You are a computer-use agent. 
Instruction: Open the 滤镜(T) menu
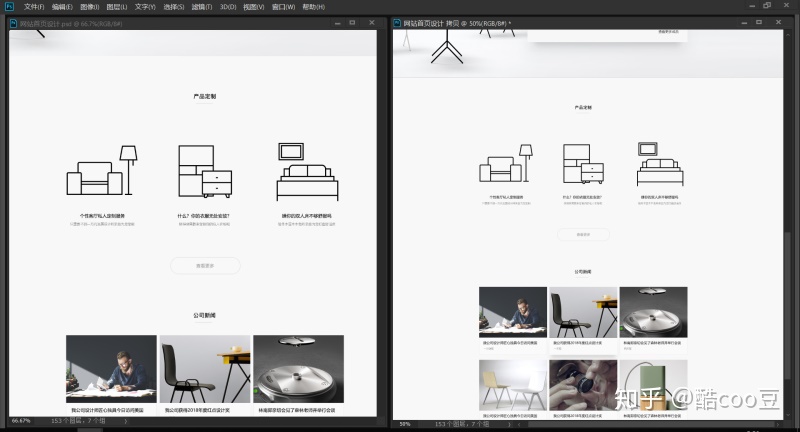point(202,7)
